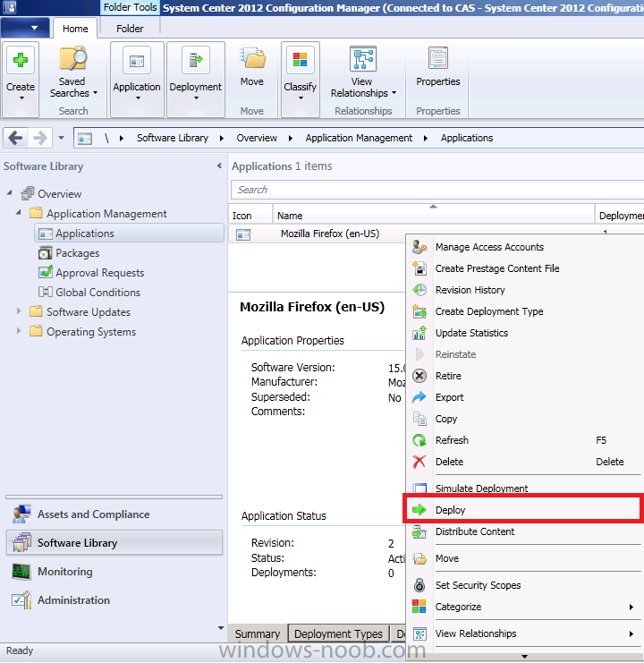Select Simulate Deployment menu entry

click(x=524, y=489)
